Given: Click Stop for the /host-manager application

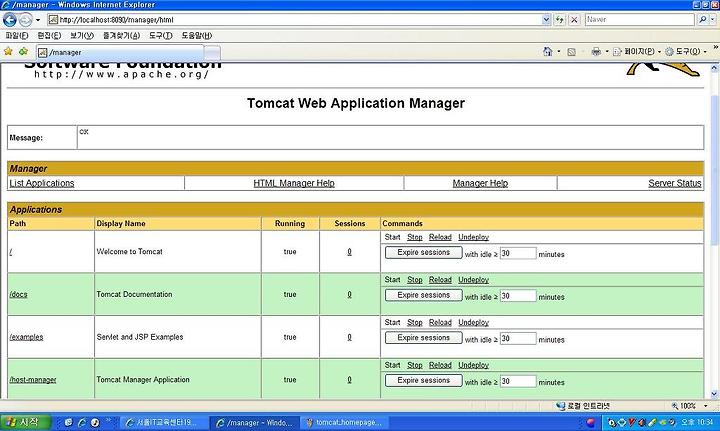Looking at the screenshot, I should (x=415, y=365).
